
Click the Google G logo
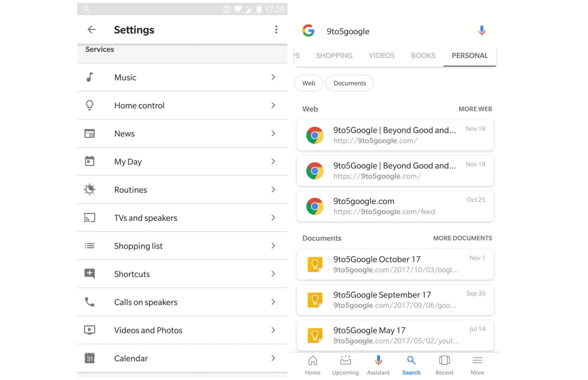(308, 31)
